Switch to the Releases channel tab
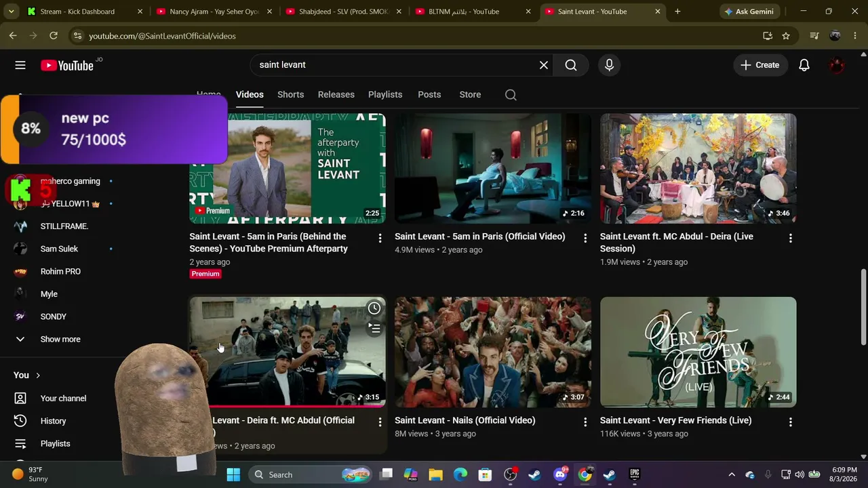868x488 pixels. point(336,95)
